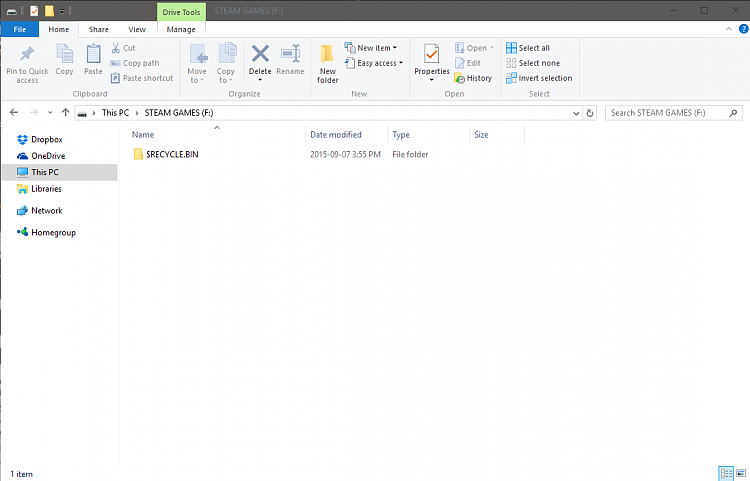Click the Properties checkmark icon
The image size is (750, 481).
coord(431,54)
